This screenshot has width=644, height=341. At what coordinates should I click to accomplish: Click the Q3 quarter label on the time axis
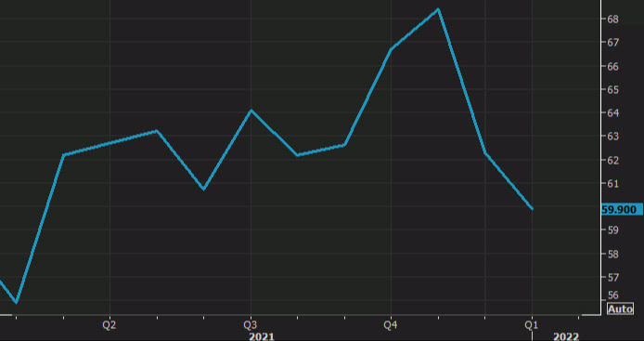(x=251, y=325)
